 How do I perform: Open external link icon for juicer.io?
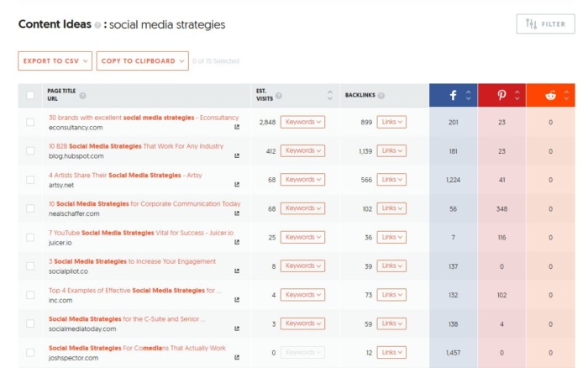coord(237,242)
